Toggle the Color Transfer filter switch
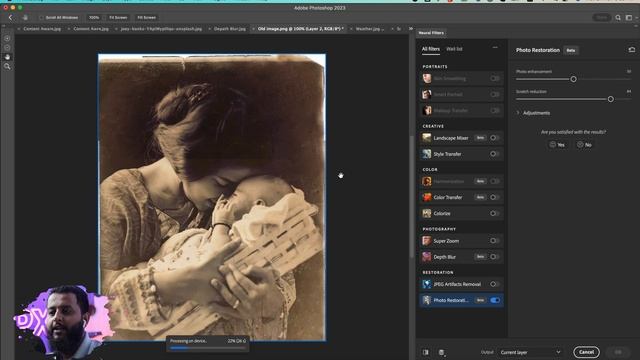The width and height of the screenshot is (640, 360). tap(494, 197)
